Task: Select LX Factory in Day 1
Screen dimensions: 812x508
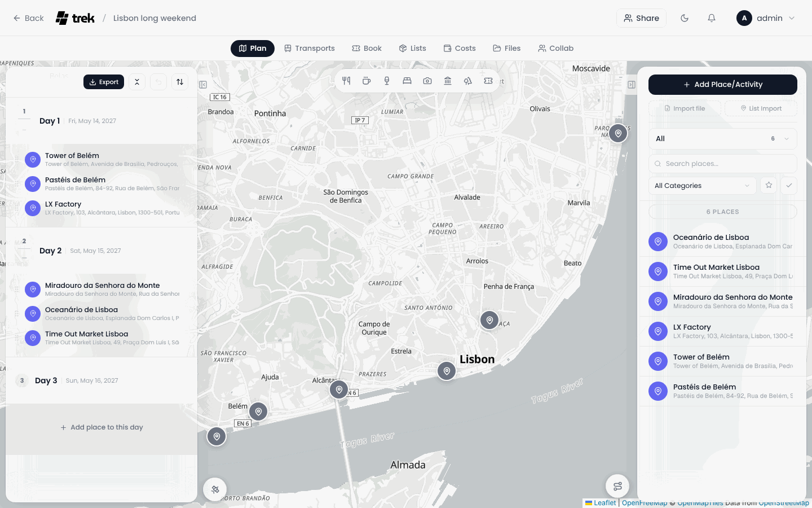Action: click(101, 208)
